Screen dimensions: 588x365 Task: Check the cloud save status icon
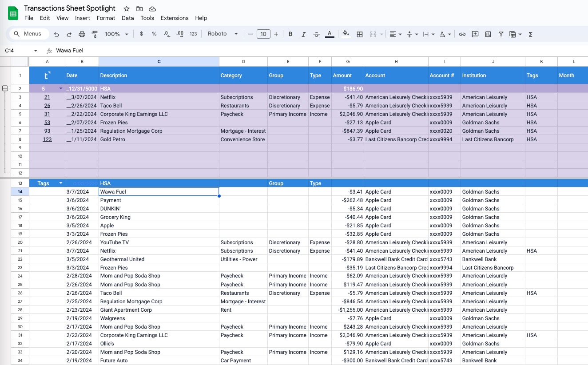(x=152, y=9)
